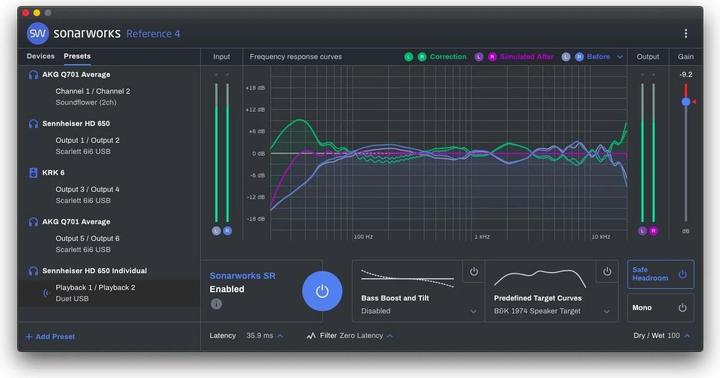This screenshot has height=378, width=720.
Task: Click the Before legend label
Action: tap(598, 56)
